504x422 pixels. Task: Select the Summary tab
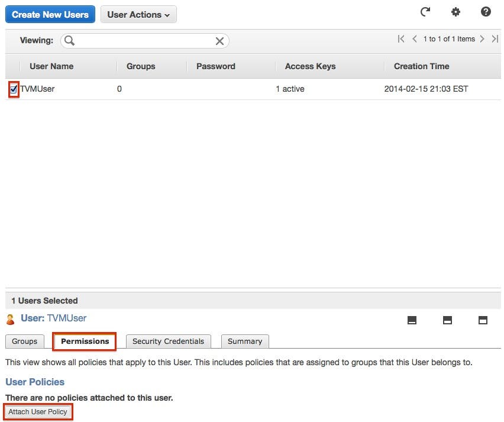point(245,342)
